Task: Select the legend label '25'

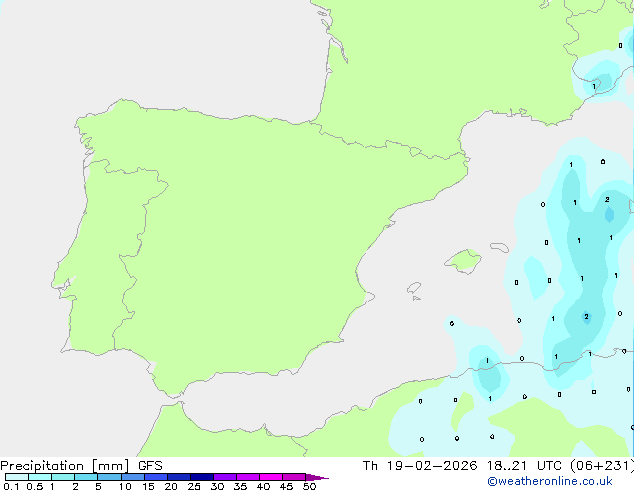Action: tap(194, 486)
